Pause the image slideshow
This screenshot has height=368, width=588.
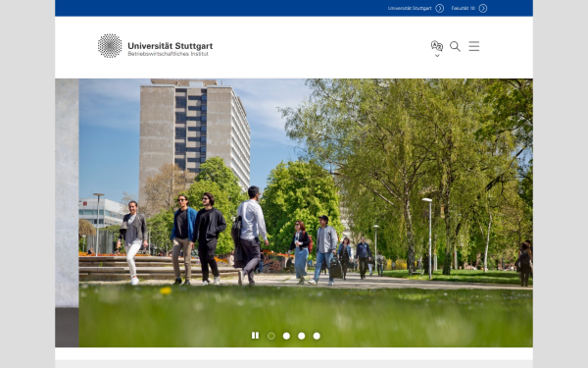pos(255,336)
